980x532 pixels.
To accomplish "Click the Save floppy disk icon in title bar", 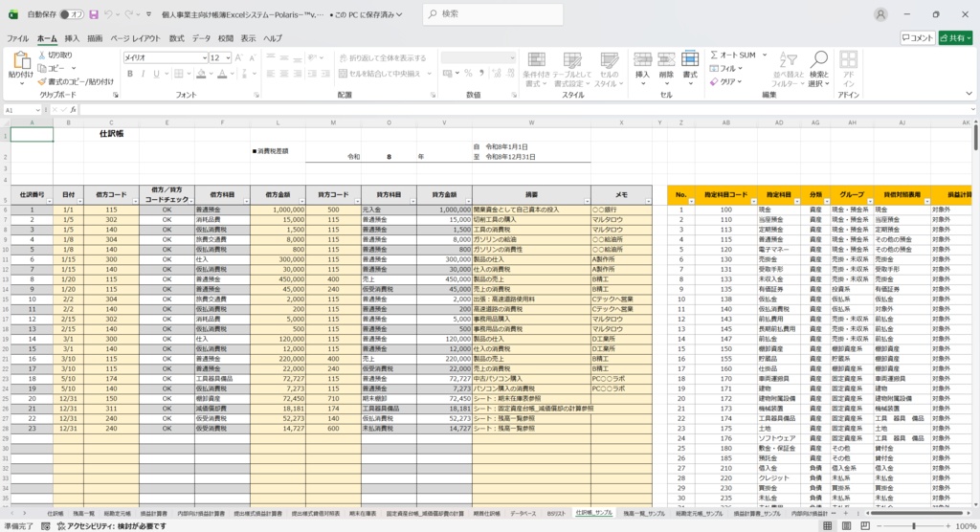I will (94, 14).
